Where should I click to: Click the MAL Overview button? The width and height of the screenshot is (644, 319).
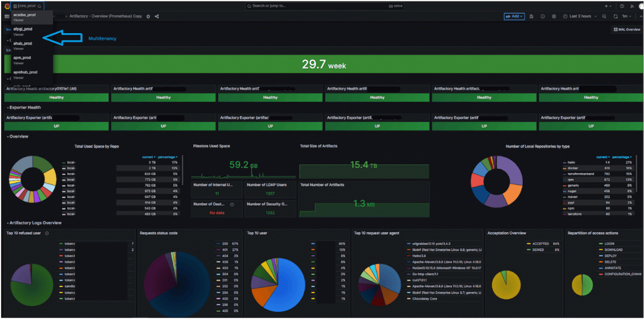pos(627,29)
